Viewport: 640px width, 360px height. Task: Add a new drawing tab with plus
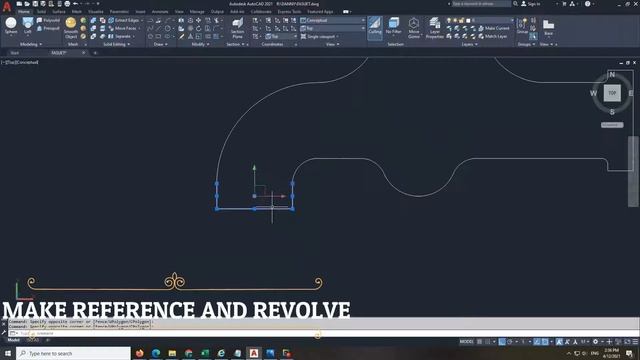point(95,53)
